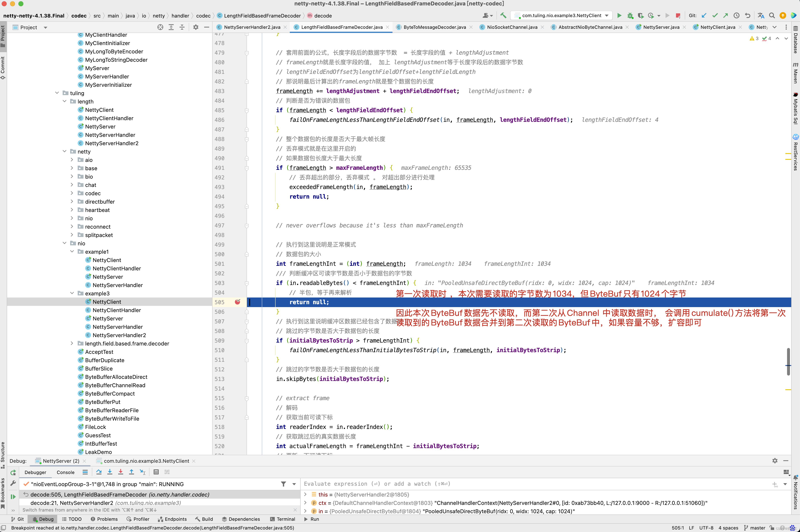Toggle the breakpoint on line 505
This screenshot has width=800, height=532.
click(238, 302)
